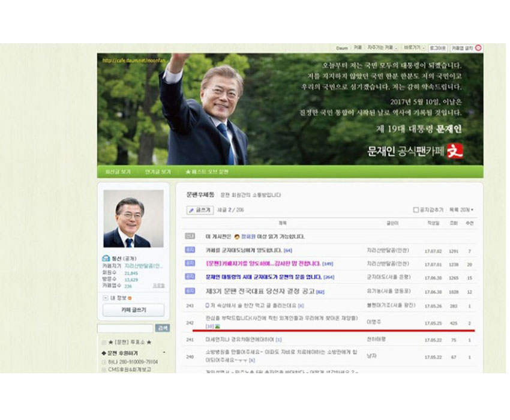This screenshot has height=420, width=510.
Task: Open the 인기글 보기 tab
Action: coord(158,172)
